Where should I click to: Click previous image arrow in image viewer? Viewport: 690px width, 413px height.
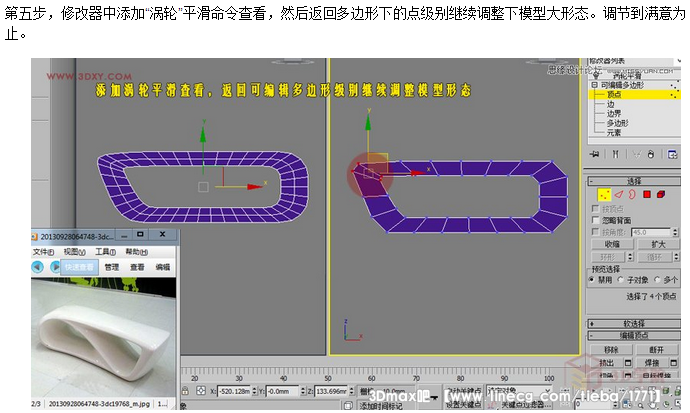37,267
